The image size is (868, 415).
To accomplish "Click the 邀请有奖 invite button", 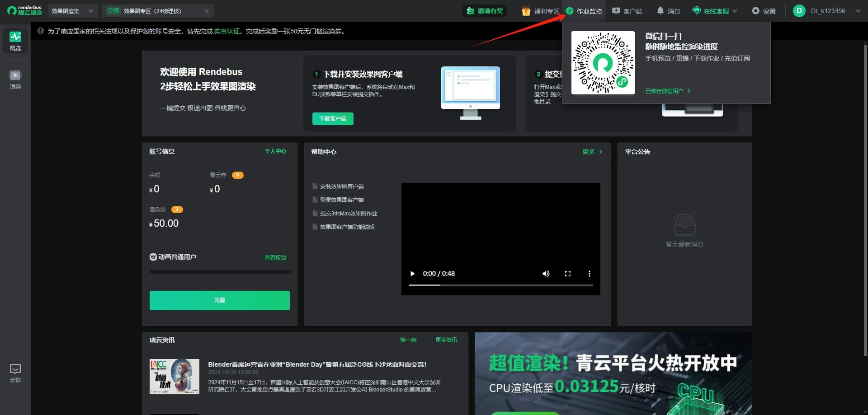I will [485, 11].
